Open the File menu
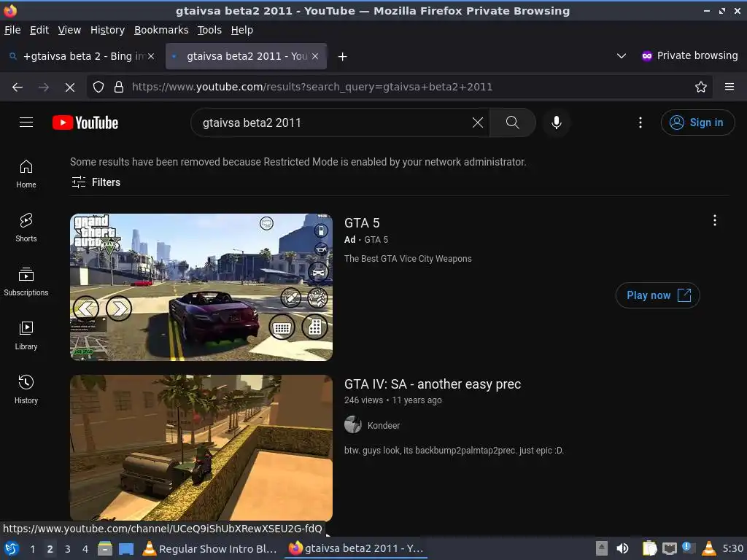The image size is (747, 560). (12, 30)
